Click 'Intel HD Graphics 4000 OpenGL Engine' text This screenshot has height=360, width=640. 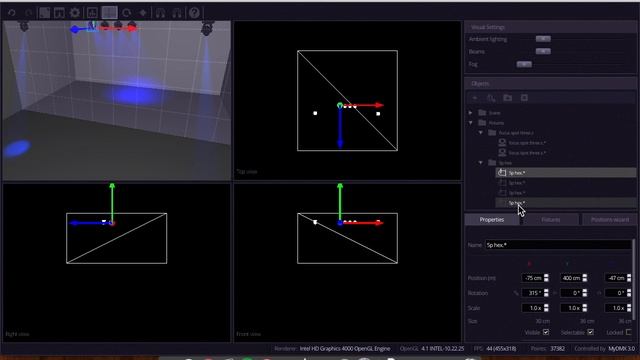point(345,349)
